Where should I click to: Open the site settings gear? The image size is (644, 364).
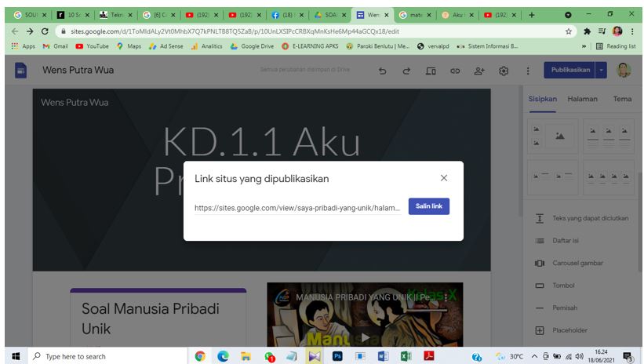(504, 71)
